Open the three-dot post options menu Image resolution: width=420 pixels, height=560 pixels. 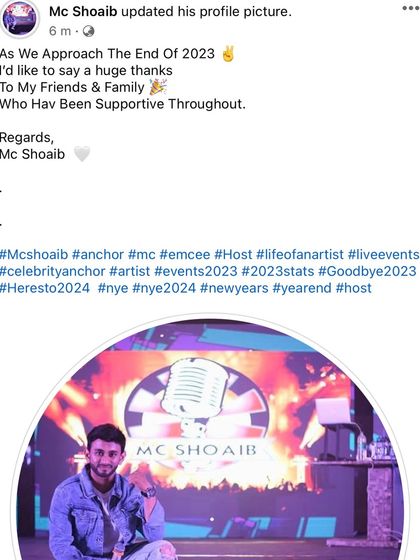click(x=411, y=8)
